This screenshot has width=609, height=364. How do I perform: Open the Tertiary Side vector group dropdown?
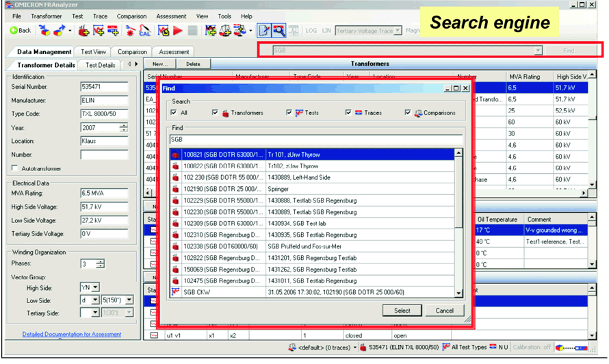click(95, 313)
